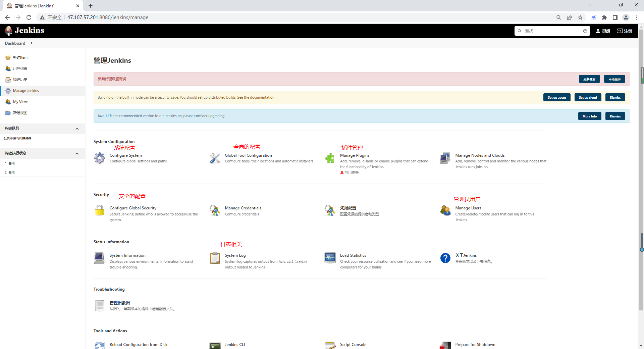Click the 不再显示 button
The image size is (644, 349).
tap(614, 79)
